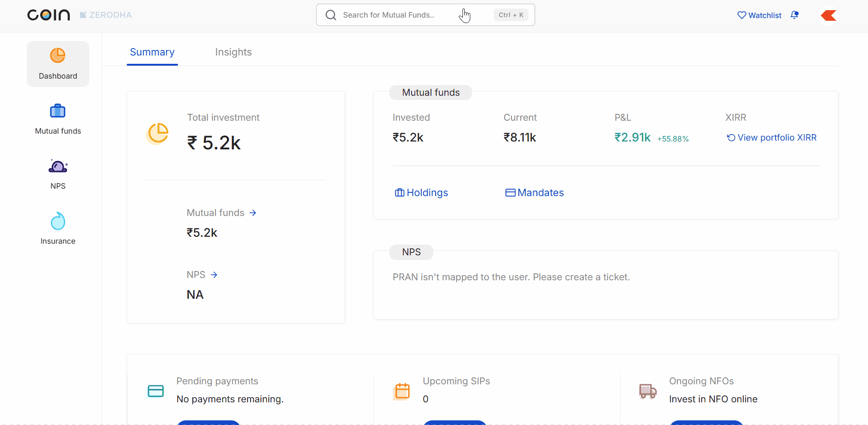Open the Insurance sidebar icon
The width and height of the screenshot is (868, 425).
click(58, 222)
